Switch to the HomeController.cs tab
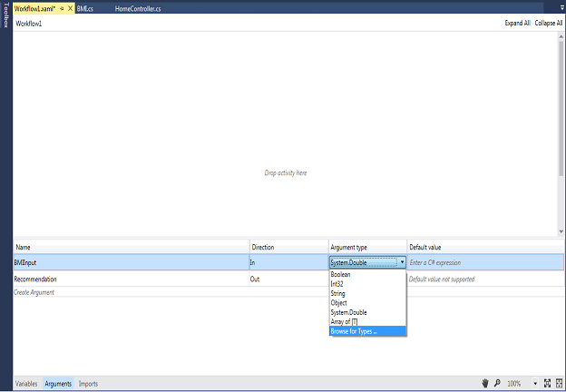Image resolution: width=566 pixels, height=392 pixels. [138, 9]
